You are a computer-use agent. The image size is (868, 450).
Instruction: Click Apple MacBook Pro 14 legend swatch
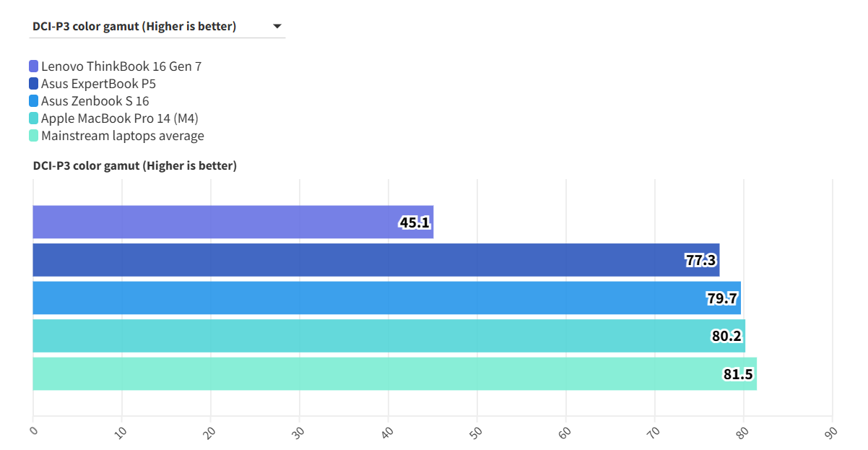[x=34, y=118]
